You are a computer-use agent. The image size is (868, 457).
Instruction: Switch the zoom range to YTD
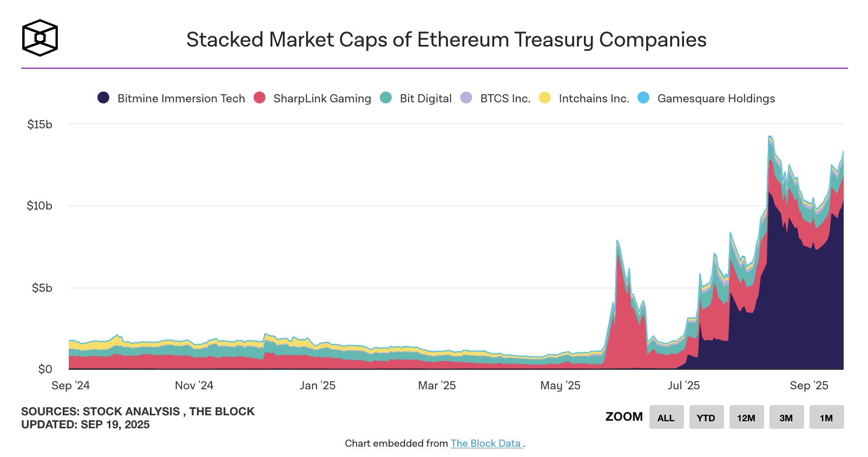coord(706,417)
